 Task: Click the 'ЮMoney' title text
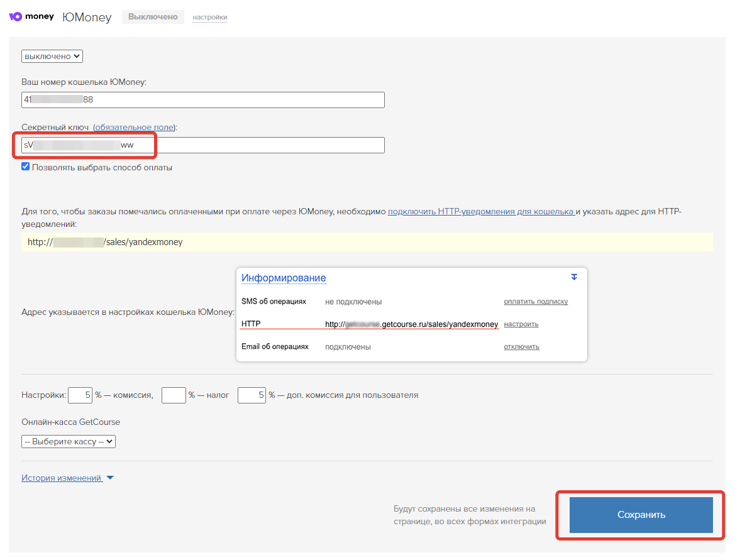click(87, 18)
